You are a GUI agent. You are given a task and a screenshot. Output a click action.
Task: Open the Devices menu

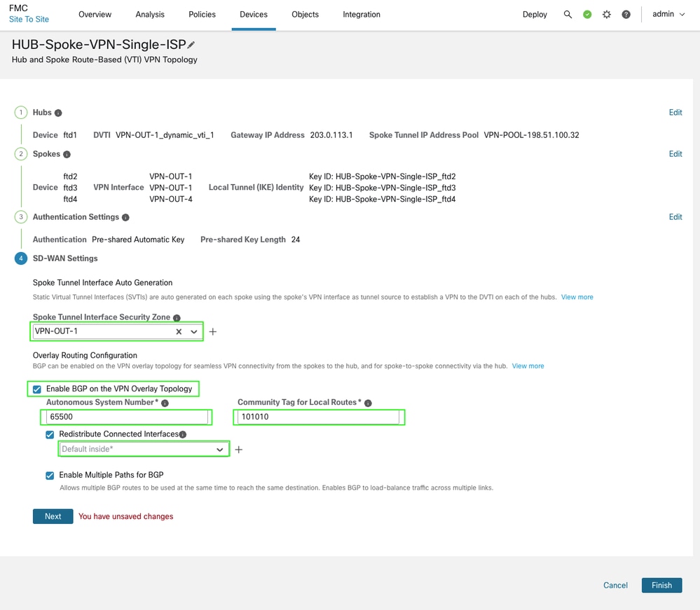pos(254,14)
